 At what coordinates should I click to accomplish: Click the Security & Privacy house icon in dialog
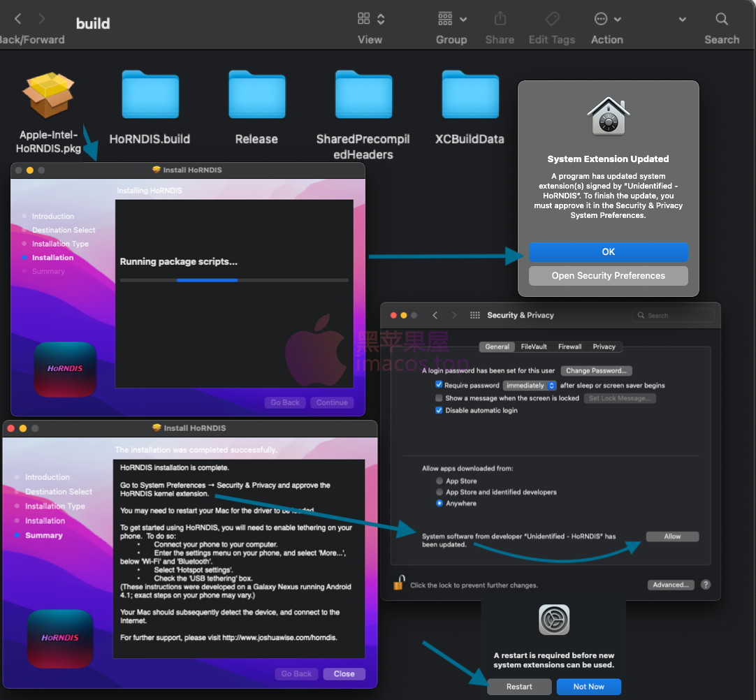(609, 116)
